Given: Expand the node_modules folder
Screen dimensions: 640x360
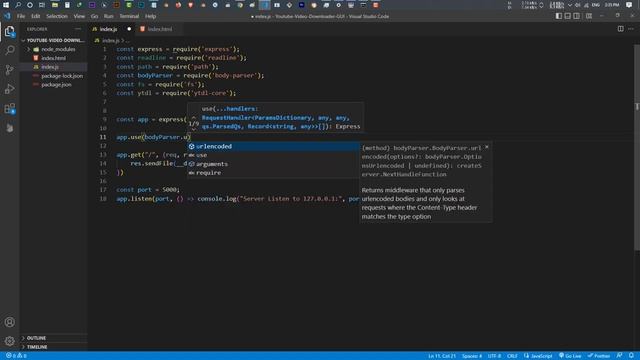Looking at the screenshot, I should [54, 49].
